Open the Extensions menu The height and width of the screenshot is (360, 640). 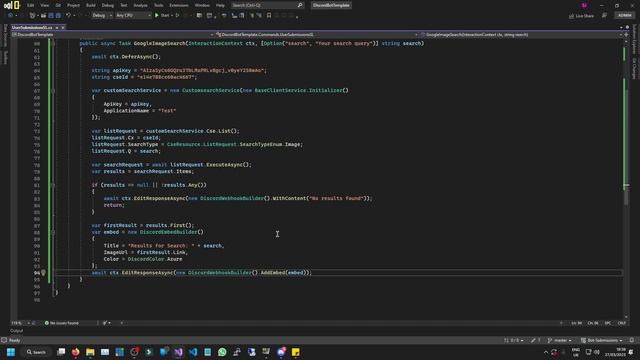coord(179,5)
